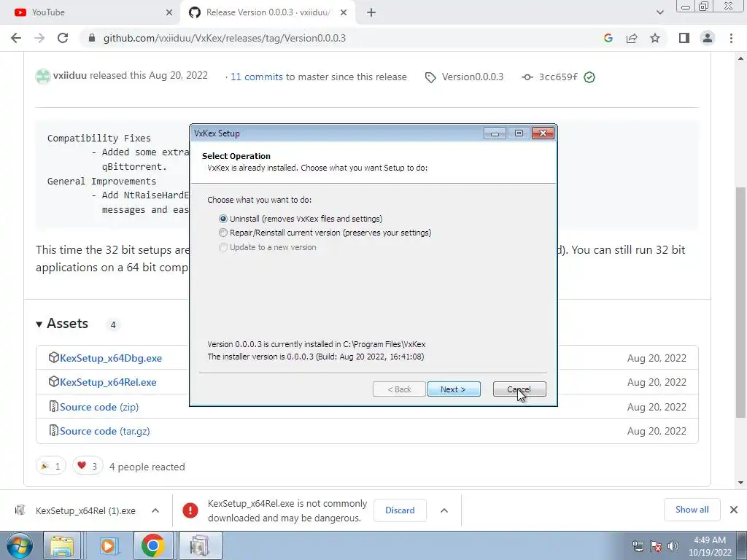Click the volume speaker icon

[x=673, y=546]
